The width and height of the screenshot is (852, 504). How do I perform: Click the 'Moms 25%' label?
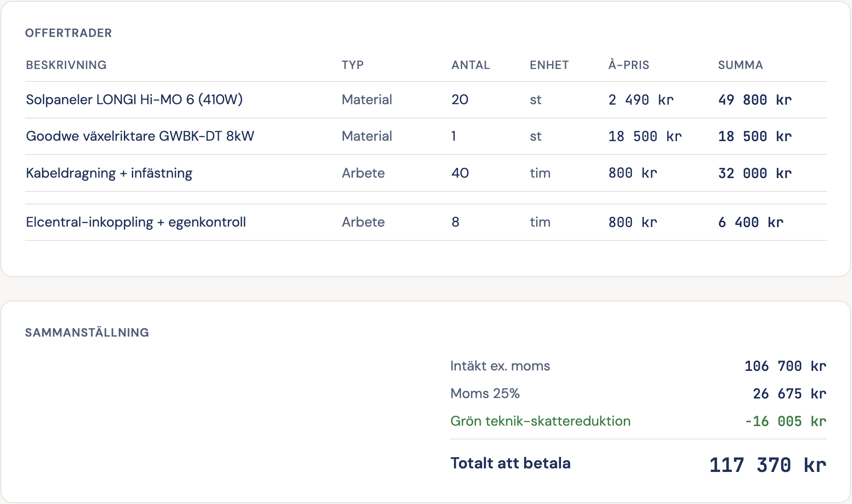[x=485, y=393]
